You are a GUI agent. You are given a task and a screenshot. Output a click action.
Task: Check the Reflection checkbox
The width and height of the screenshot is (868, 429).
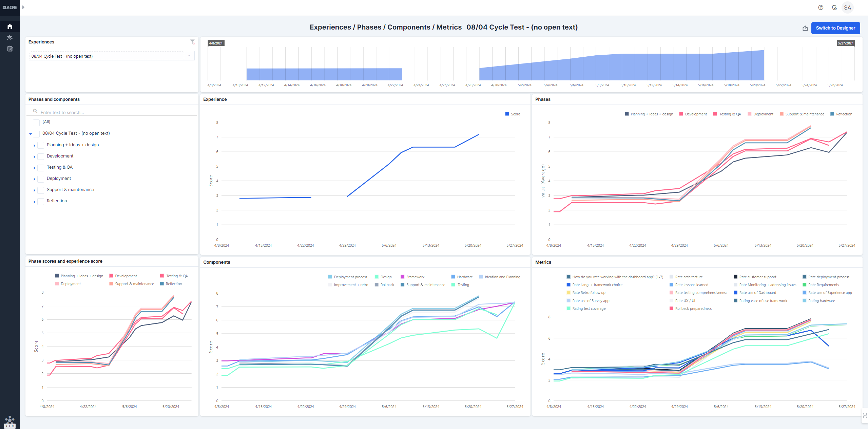[41, 201]
